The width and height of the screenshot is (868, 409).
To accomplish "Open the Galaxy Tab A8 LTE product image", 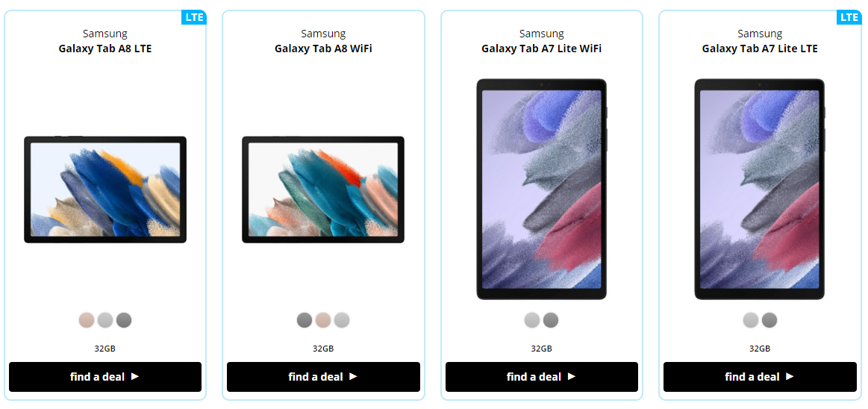I will [x=105, y=190].
